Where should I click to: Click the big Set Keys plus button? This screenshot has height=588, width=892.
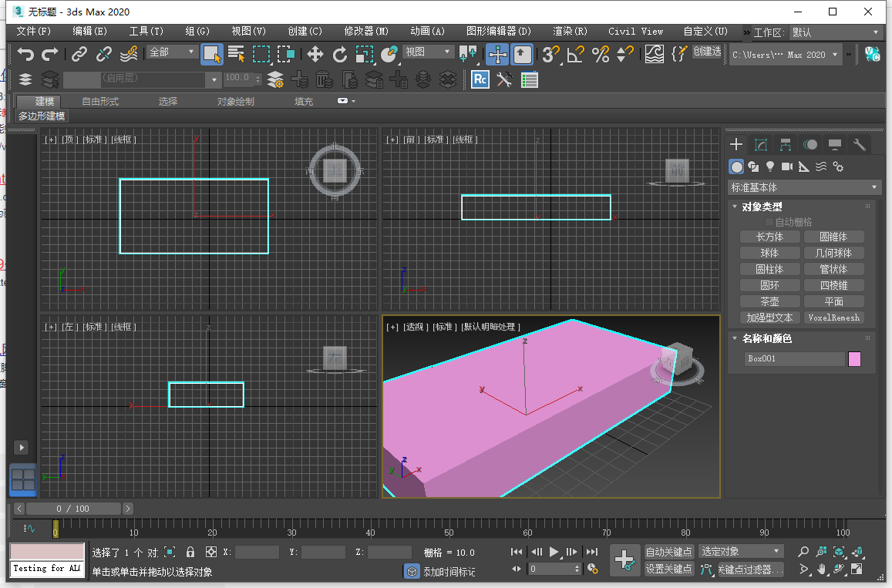[624, 560]
